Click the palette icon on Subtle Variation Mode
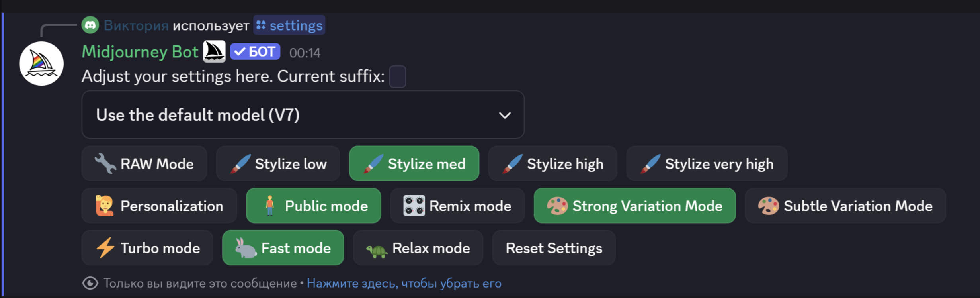This screenshot has width=980, height=298. [768, 206]
